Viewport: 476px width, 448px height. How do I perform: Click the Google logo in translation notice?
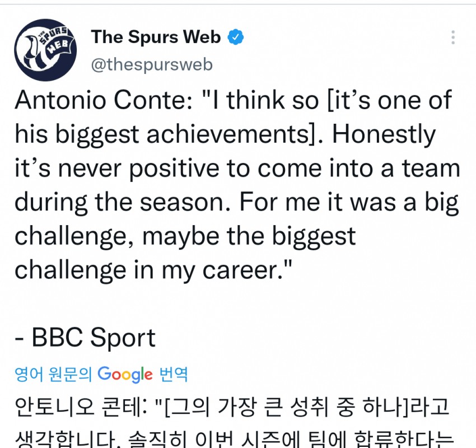coord(125,374)
